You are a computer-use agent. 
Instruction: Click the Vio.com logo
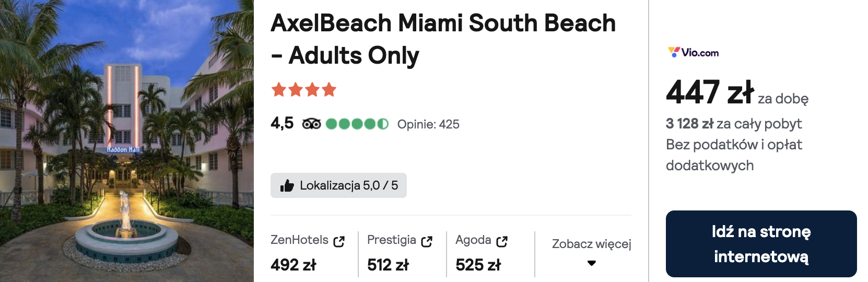pos(693,52)
